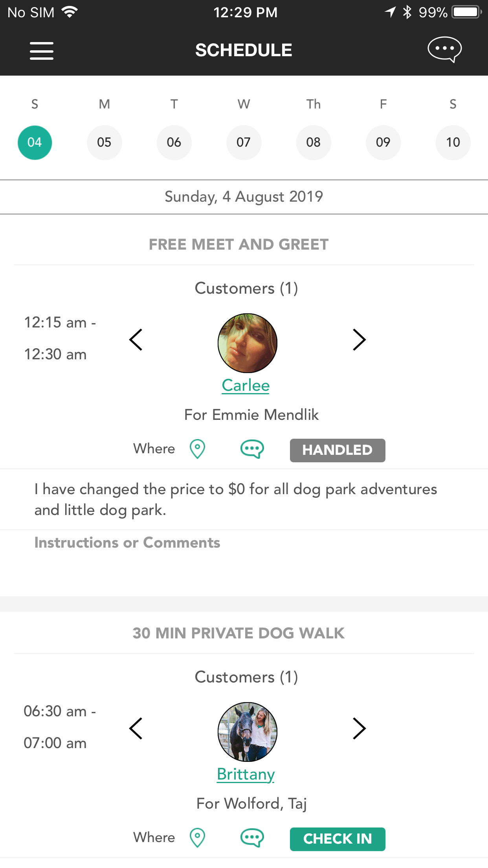Select Monday 05 in the week bar
This screenshot has width=488, height=868.
pyautogui.click(x=104, y=142)
